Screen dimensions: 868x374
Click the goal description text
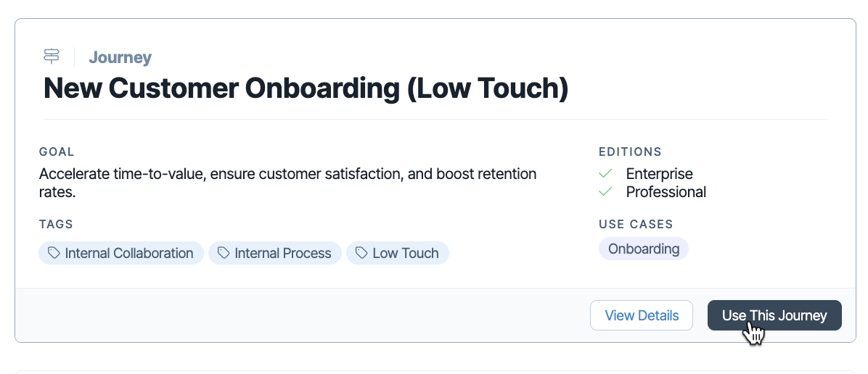tap(288, 183)
